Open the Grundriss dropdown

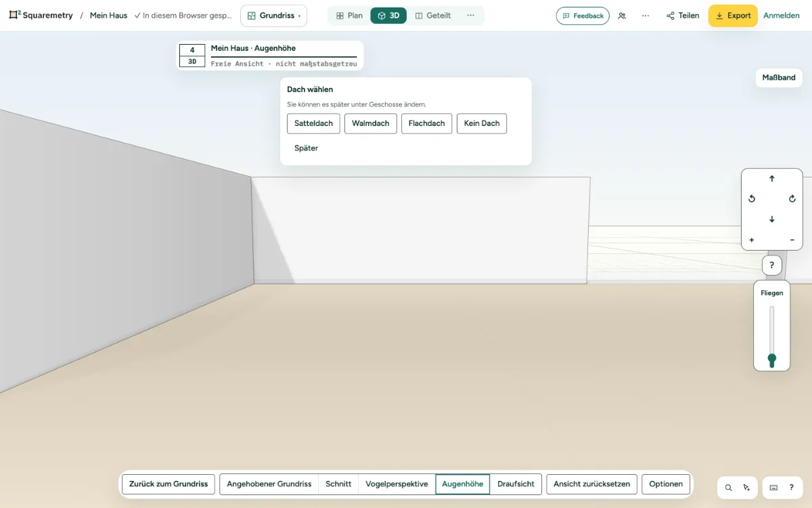[273, 16]
